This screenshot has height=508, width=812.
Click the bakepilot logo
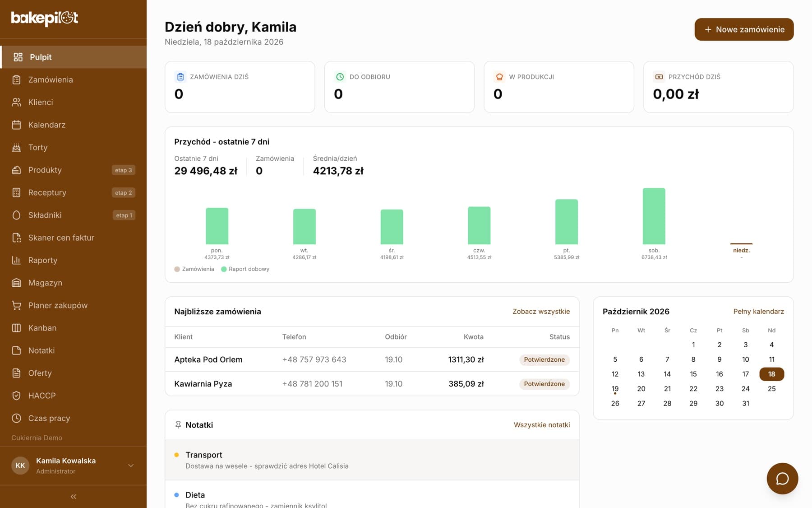click(x=45, y=18)
